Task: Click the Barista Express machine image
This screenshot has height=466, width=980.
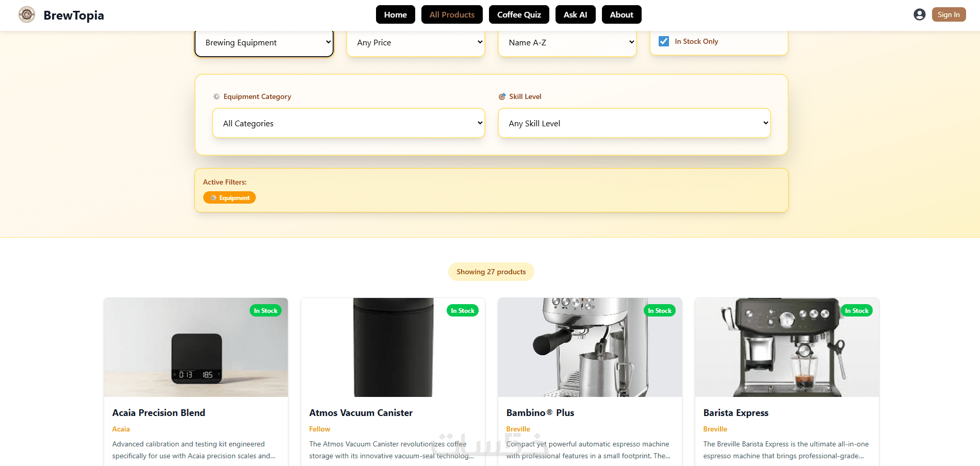Action: click(x=787, y=347)
